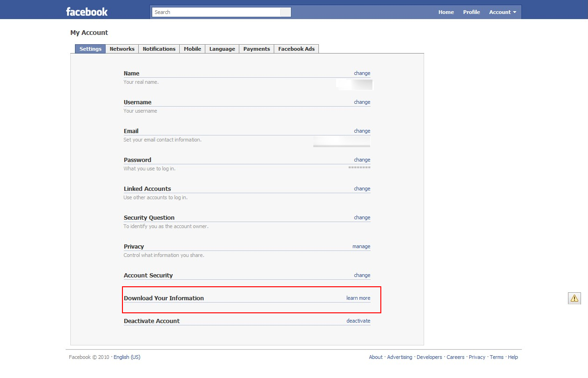Click manage next to Privacy
Viewport: 588px width, 378px height.
click(361, 246)
